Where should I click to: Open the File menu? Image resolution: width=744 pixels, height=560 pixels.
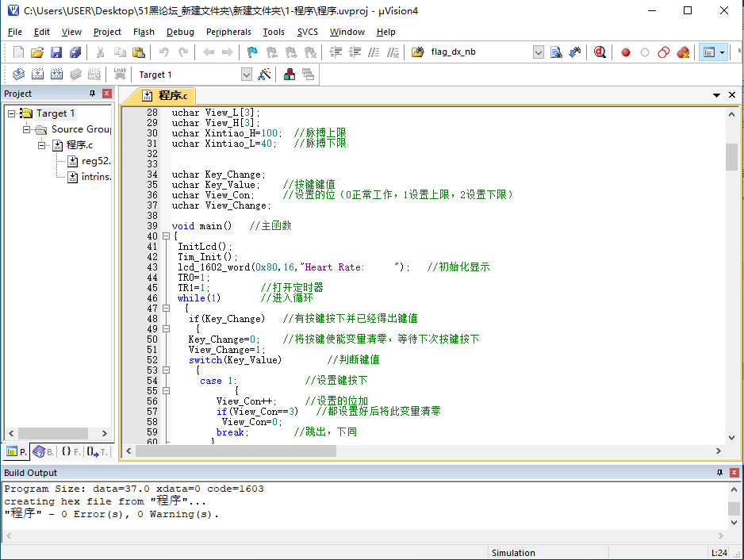pos(15,32)
